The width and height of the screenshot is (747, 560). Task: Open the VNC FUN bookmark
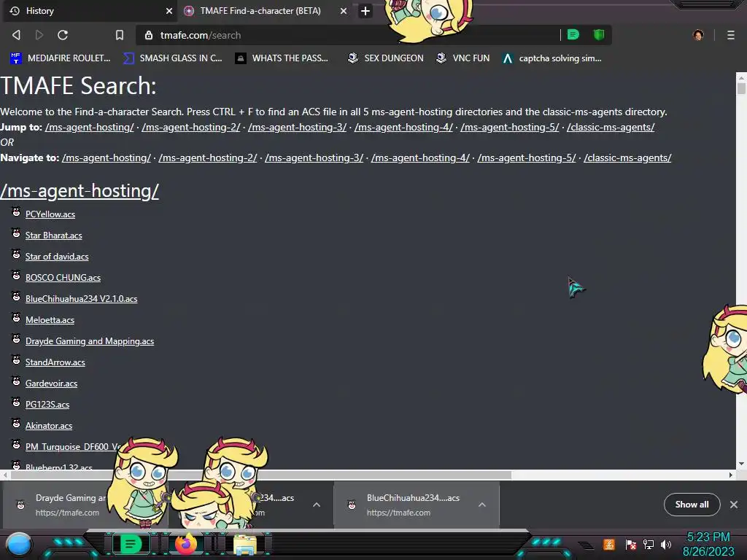coord(463,58)
